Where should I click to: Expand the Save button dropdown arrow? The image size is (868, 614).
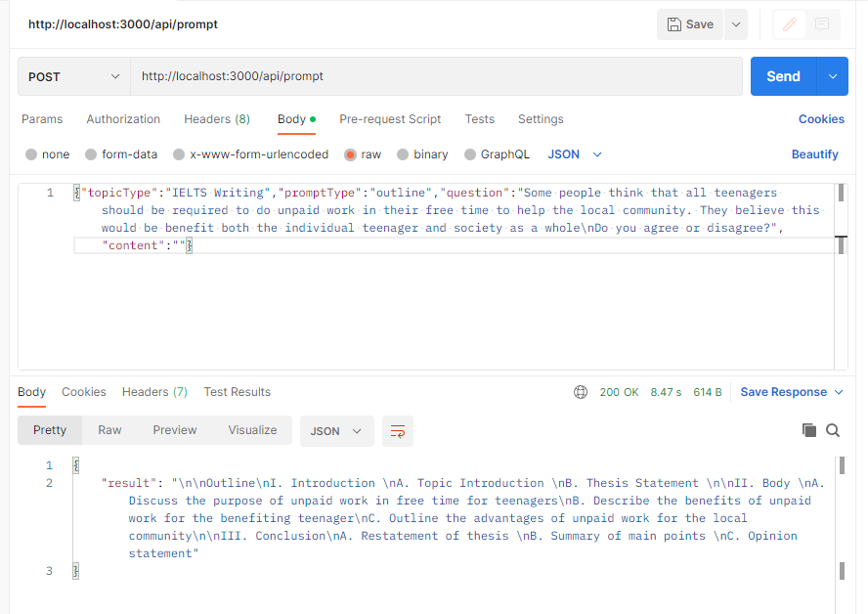point(736,24)
